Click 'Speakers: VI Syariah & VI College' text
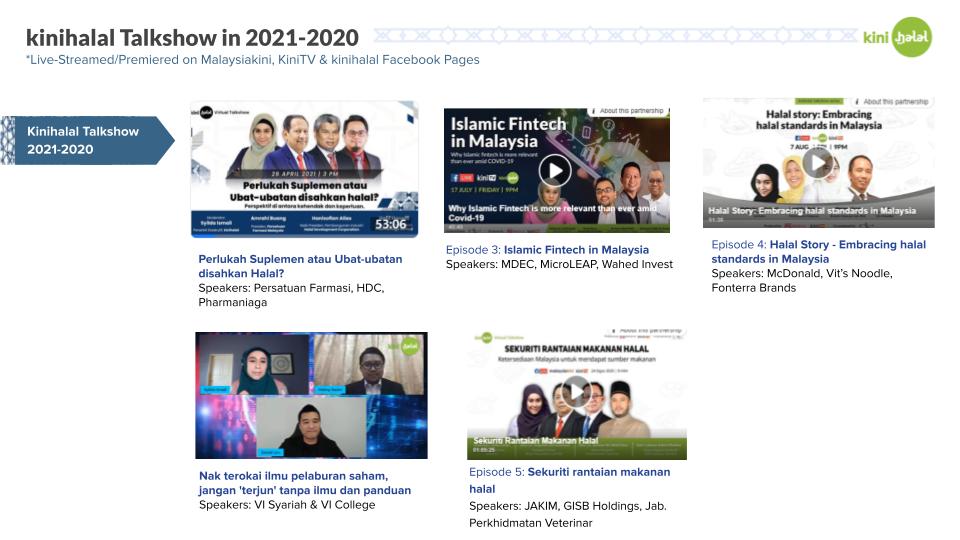 (x=287, y=505)
